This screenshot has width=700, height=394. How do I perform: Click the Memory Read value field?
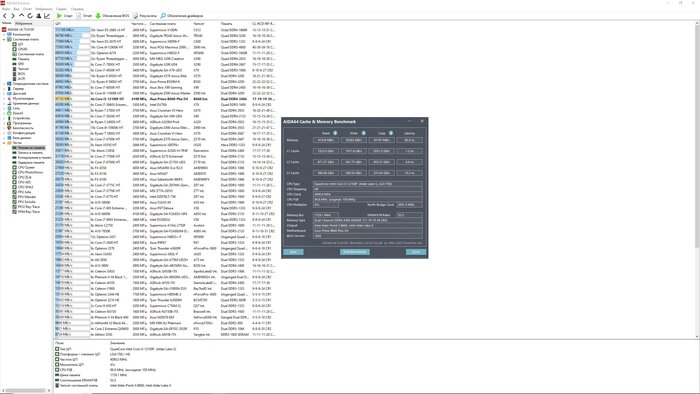pos(325,140)
